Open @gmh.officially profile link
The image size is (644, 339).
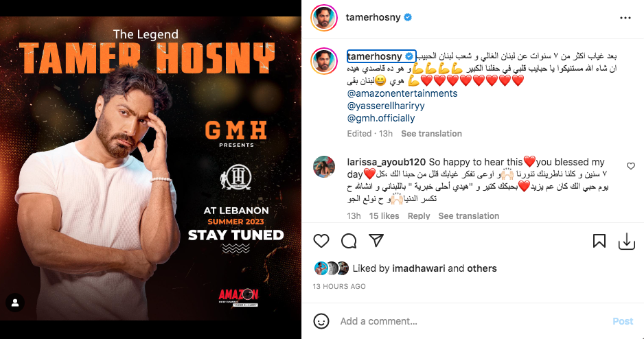coord(381,118)
